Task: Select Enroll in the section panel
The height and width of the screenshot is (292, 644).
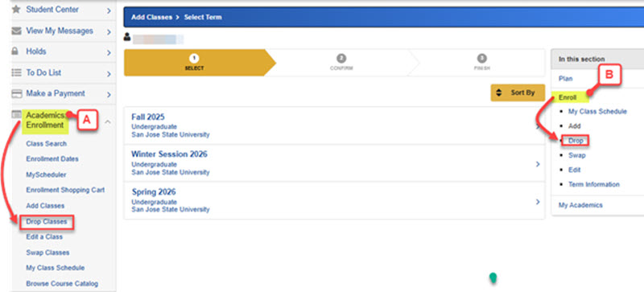Action: 568,97
